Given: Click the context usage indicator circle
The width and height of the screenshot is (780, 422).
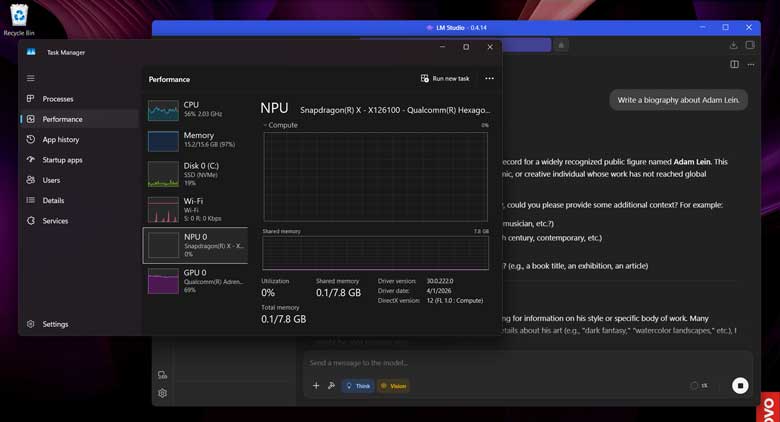Looking at the screenshot, I should click(x=694, y=386).
